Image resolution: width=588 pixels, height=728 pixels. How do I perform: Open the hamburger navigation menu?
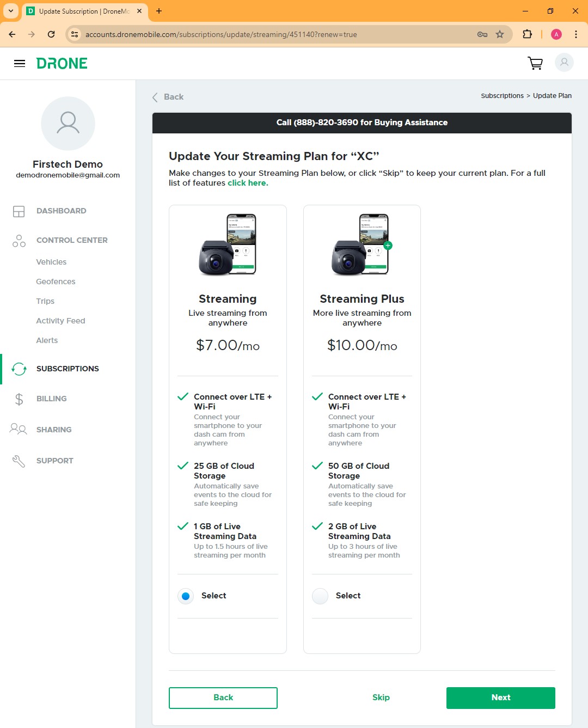tap(20, 63)
